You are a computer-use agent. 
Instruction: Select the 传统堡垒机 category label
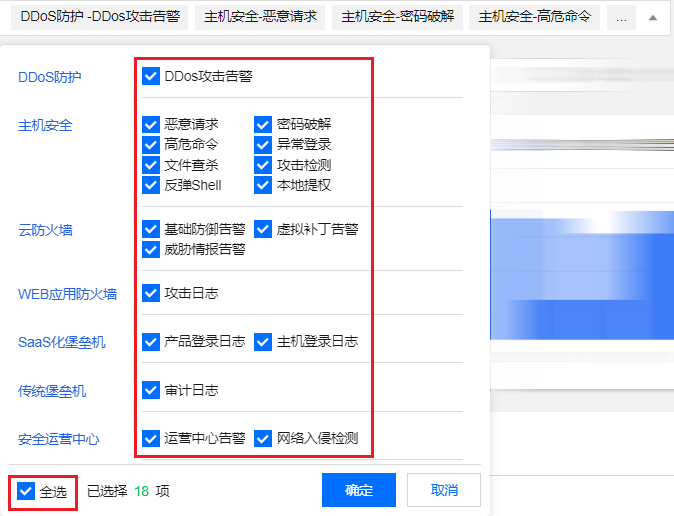click(52, 391)
